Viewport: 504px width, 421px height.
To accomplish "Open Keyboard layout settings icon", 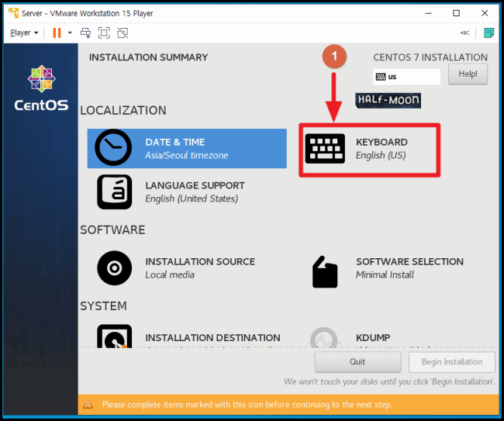I will 325,149.
